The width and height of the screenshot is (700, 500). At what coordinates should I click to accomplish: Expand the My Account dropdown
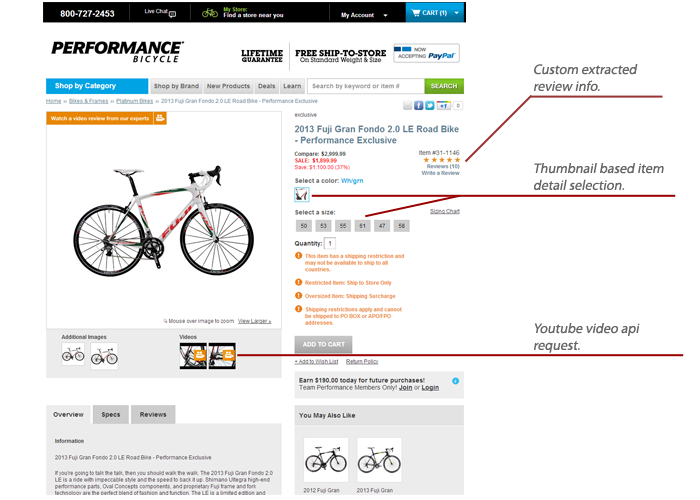[364, 15]
